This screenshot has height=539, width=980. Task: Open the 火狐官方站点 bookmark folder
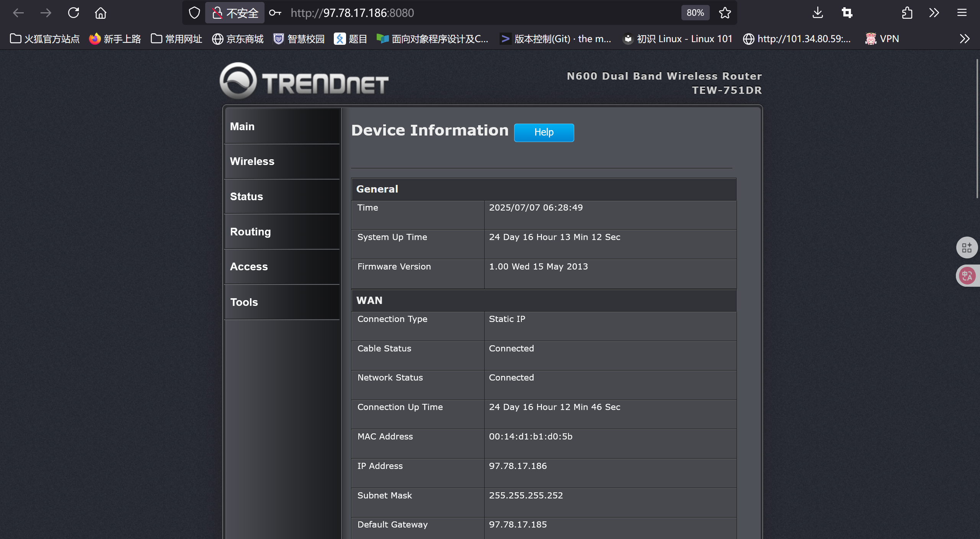(45, 39)
